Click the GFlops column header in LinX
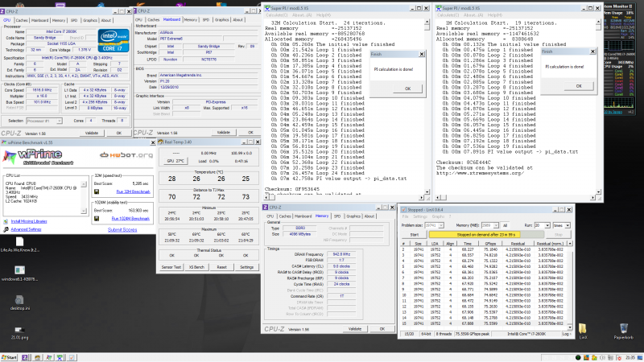 point(490,244)
